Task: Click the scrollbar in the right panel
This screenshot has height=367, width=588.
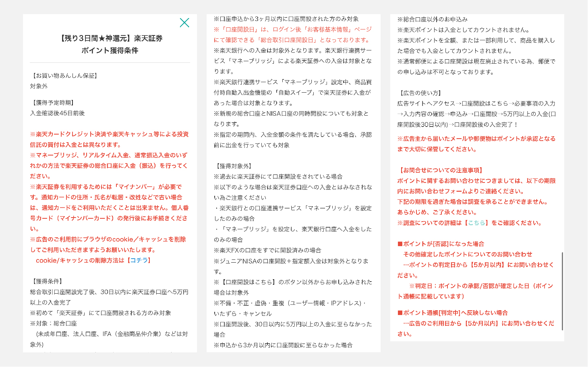Action: point(562,291)
